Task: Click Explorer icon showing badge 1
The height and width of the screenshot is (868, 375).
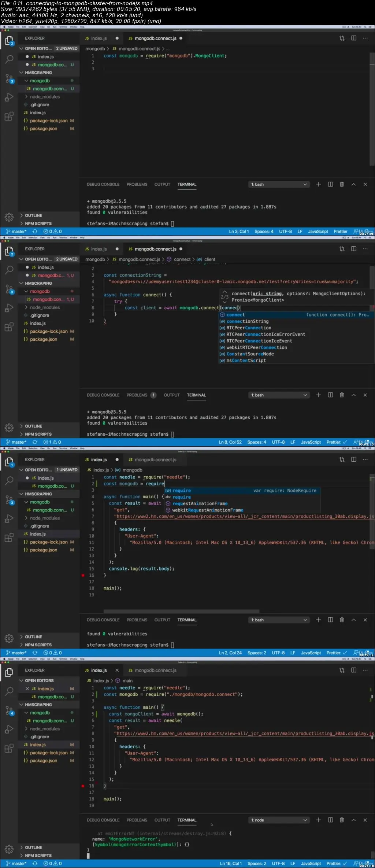Action: tap(9, 462)
